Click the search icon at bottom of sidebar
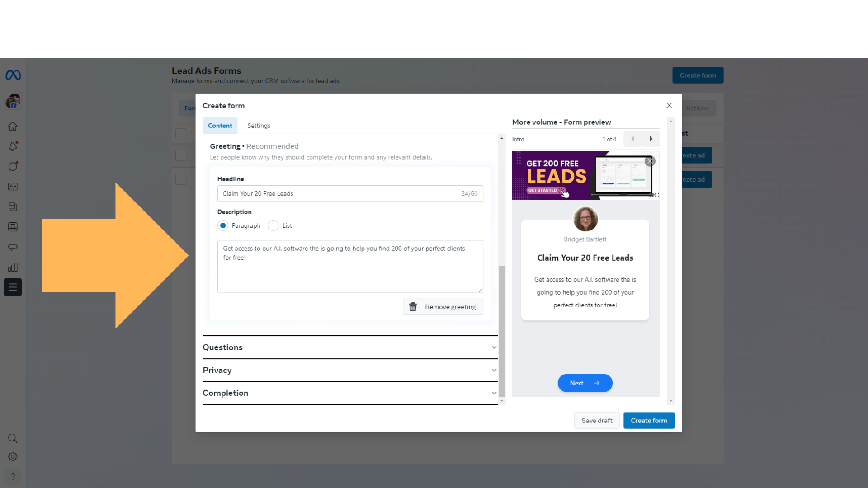Screen dimensions: 868x488 pyautogui.click(x=13, y=438)
